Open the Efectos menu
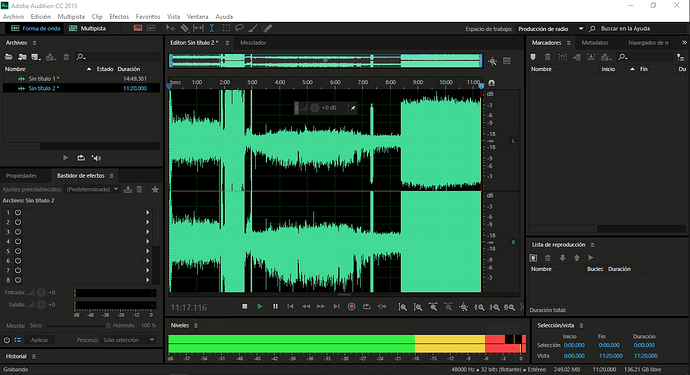The image size is (690, 375). pyautogui.click(x=119, y=16)
